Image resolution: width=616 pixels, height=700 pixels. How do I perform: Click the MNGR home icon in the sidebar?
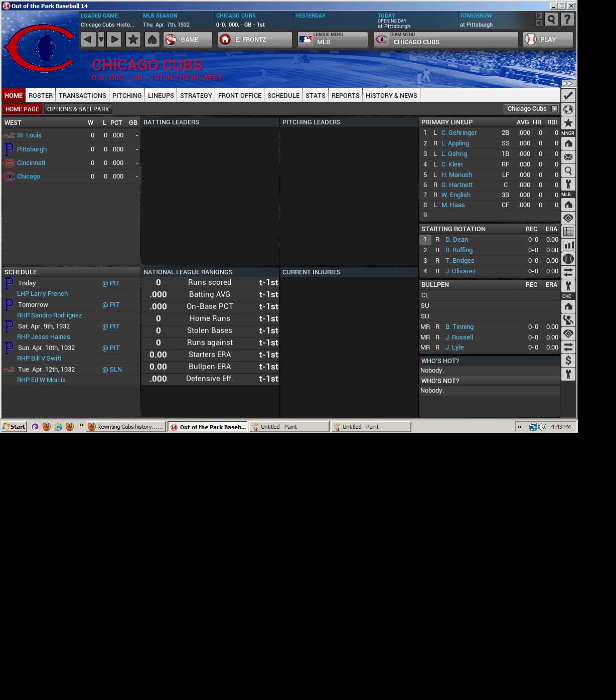pos(568,143)
